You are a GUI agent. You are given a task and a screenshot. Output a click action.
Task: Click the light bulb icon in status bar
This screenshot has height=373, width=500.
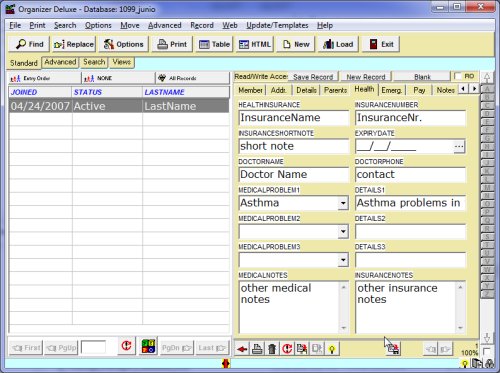coord(464,364)
